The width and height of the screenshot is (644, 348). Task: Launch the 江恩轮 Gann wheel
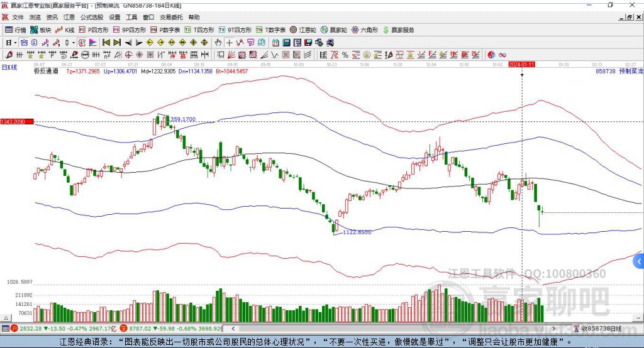point(303,30)
